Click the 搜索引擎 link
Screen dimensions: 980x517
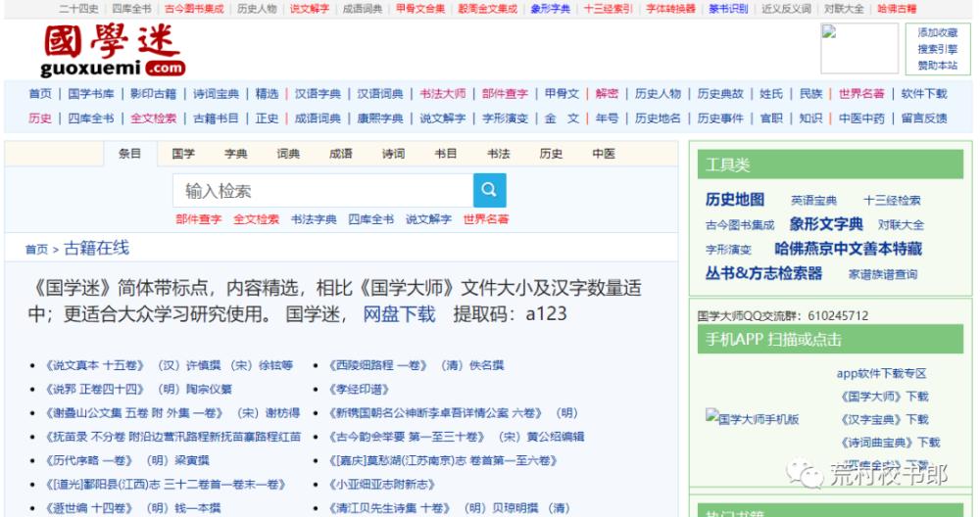pos(938,49)
